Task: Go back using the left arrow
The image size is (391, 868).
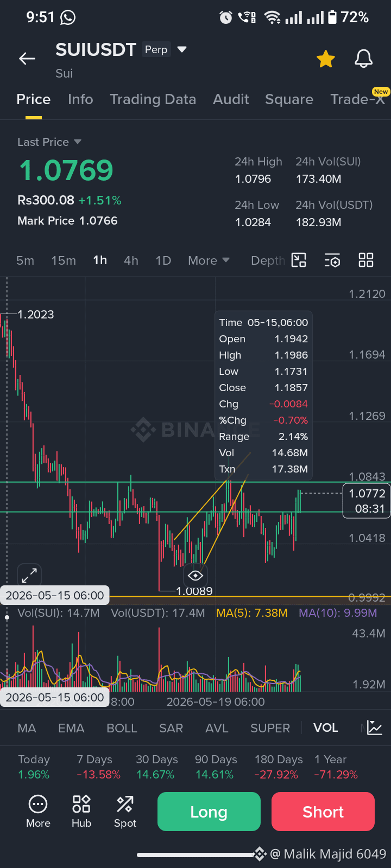Action: coord(27,59)
